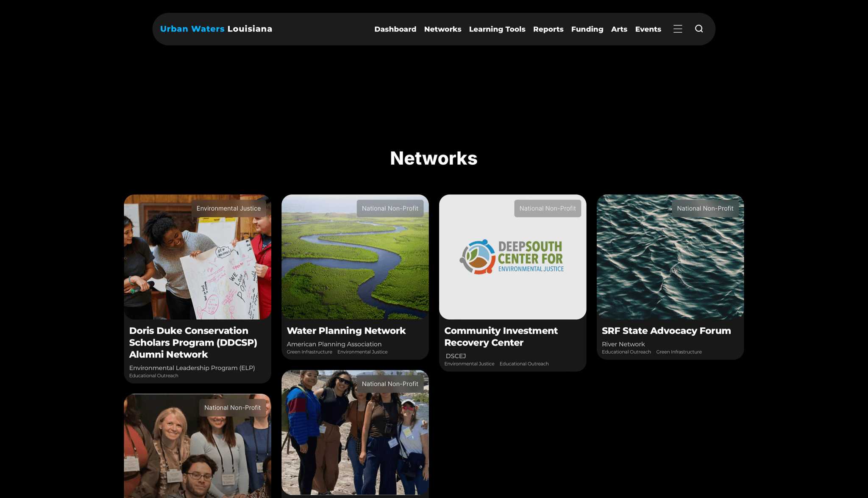Viewport: 868px width, 498px height.
Task: Open Water Planning Network title
Action: point(346,331)
